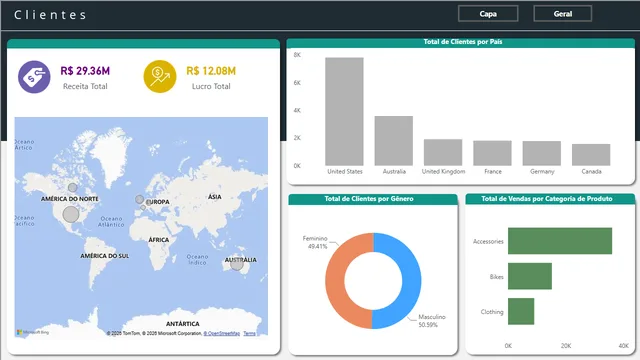Select the Accessories green bar
This screenshot has height=360, width=640.
[560, 241]
